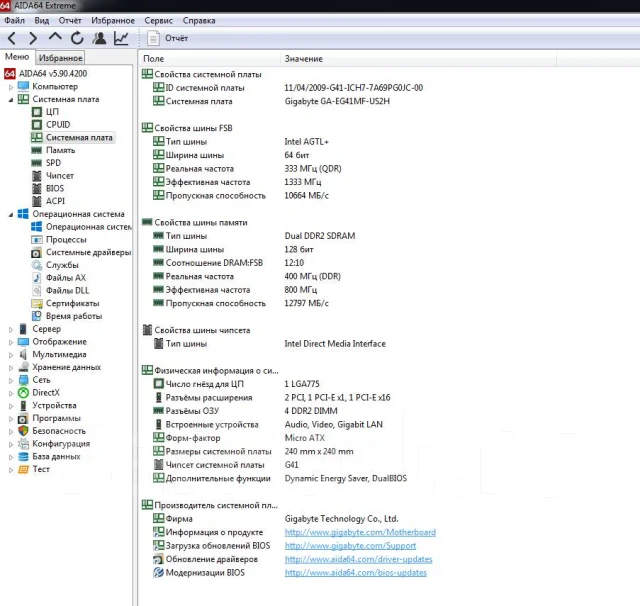Open the gigabyte.com/Motherboard link
640x606 pixels.
click(360, 532)
